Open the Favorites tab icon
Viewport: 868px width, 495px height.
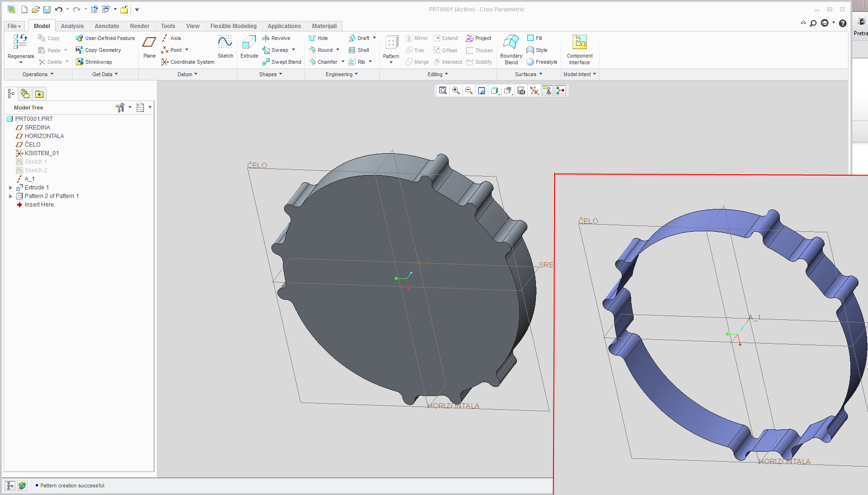coord(39,94)
